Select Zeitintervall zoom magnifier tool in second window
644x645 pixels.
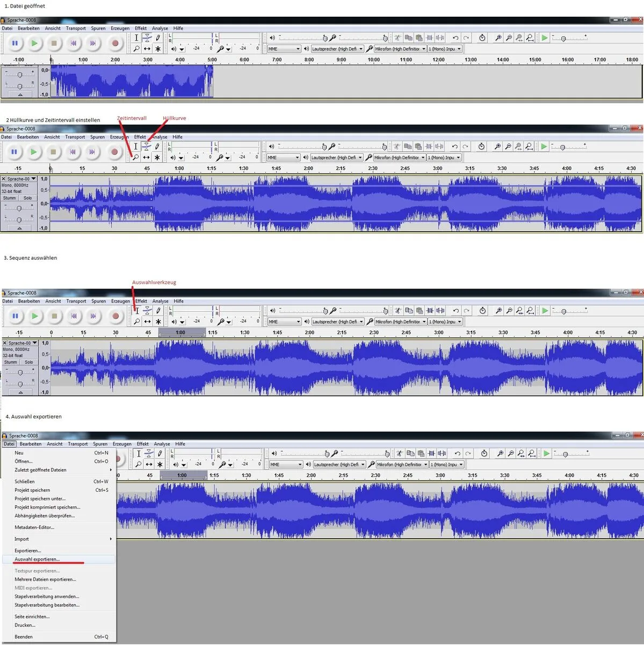135,157
